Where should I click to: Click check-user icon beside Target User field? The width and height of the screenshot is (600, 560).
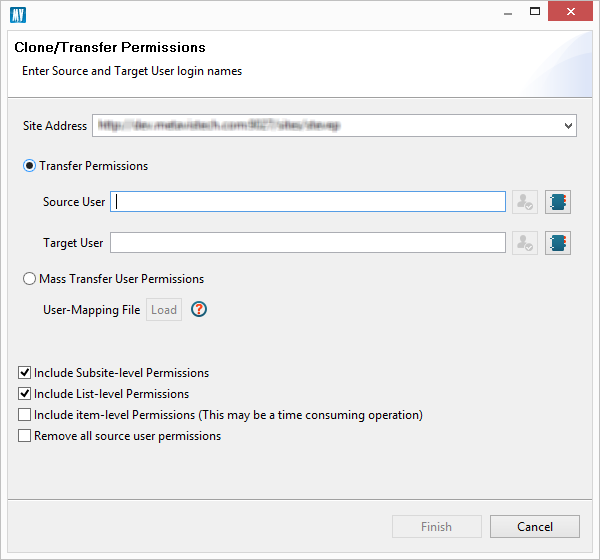pos(525,243)
